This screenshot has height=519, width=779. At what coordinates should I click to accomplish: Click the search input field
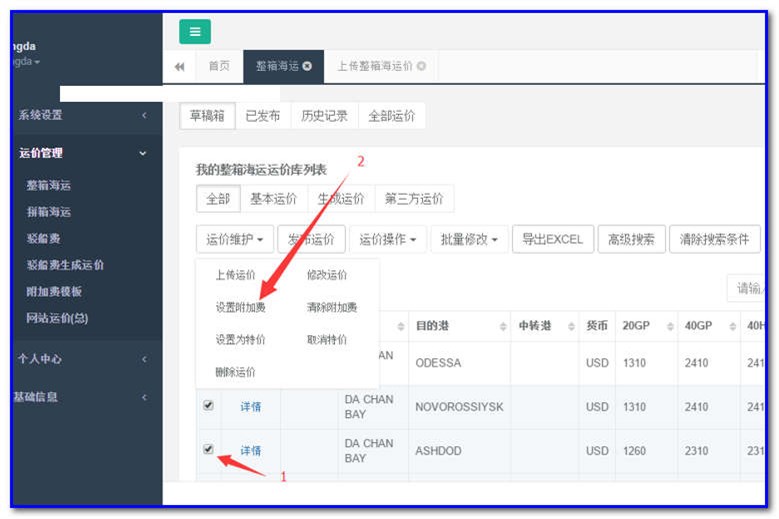[x=746, y=288]
